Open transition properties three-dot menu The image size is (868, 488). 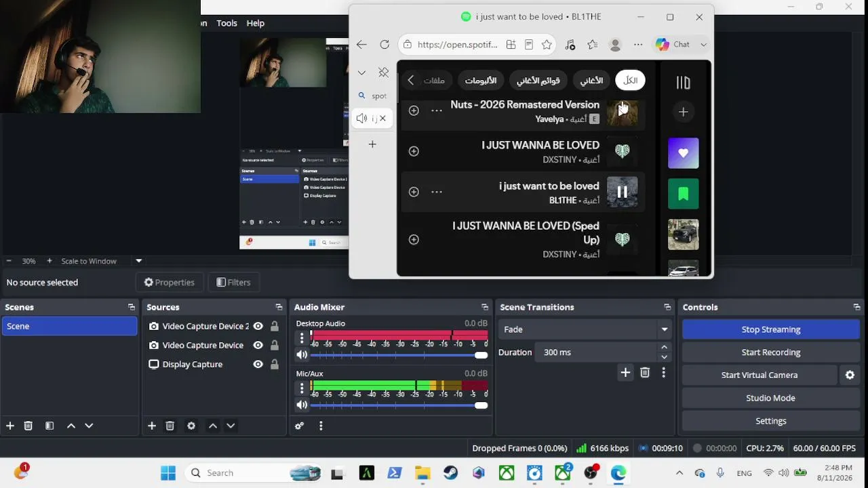click(663, 372)
